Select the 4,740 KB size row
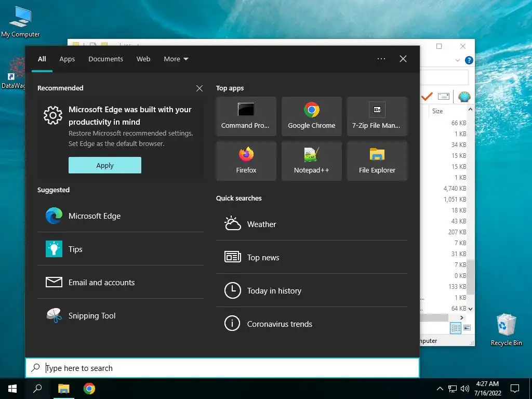The image size is (532, 399). 455,188
